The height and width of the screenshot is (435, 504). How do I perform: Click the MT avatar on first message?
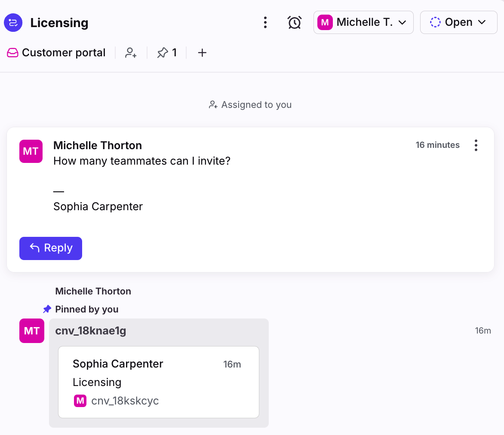(x=31, y=151)
